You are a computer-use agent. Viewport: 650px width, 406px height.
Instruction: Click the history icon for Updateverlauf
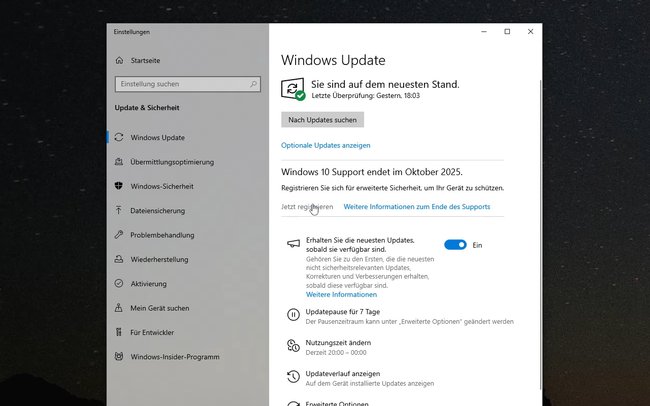coord(293,377)
